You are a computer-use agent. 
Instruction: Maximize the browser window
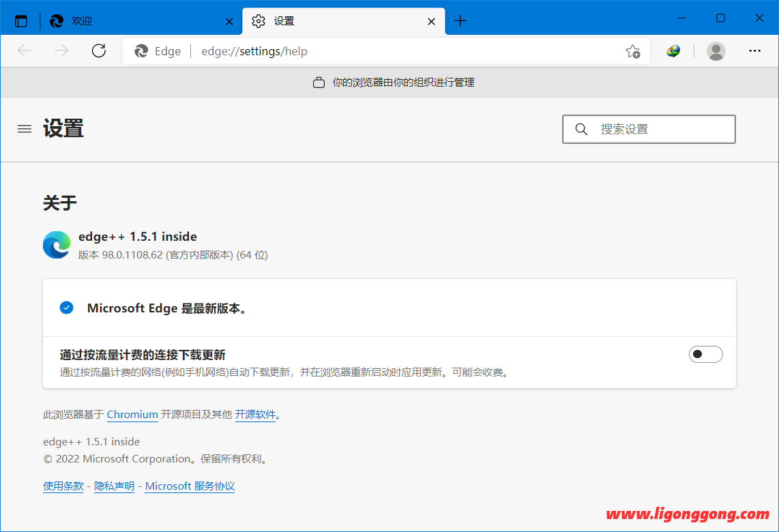point(720,18)
